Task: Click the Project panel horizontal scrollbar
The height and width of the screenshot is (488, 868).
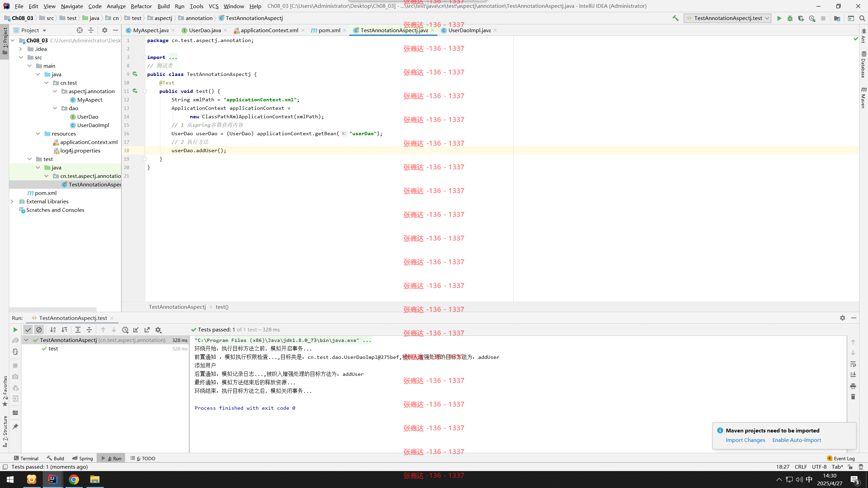Action: 53,309
